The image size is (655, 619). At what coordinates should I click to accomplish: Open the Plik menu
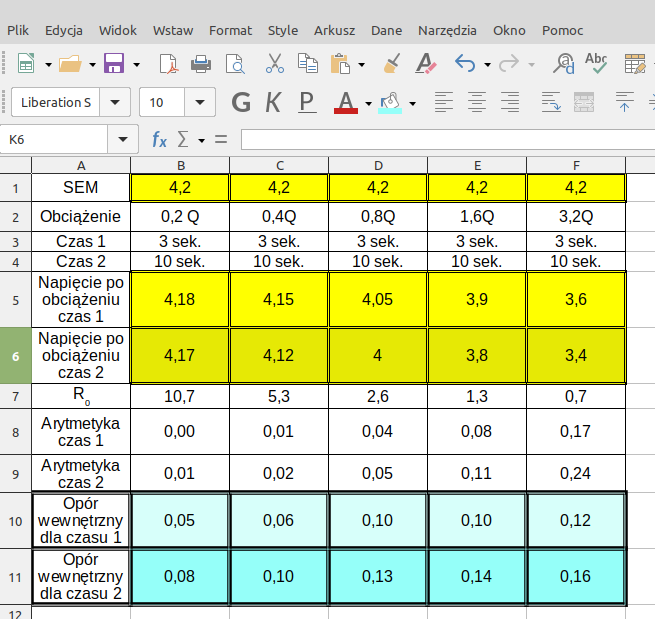18,30
